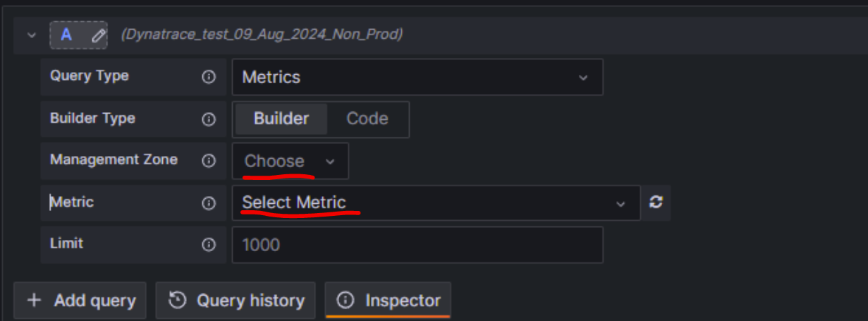The height and width of the screenshot is (321, 868).
Task: Open the Inspector tab
Action: click(x=389, y=301)
